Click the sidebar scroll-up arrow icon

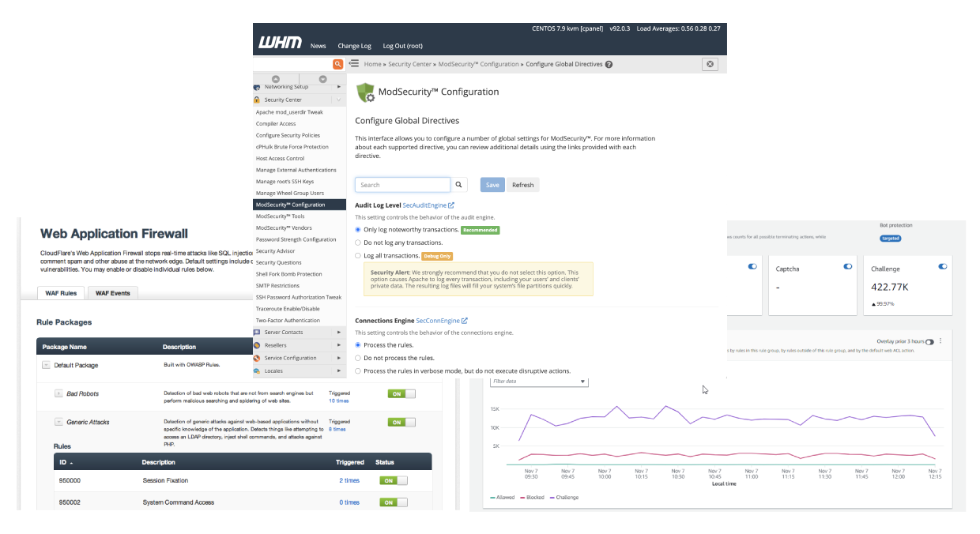276,78
